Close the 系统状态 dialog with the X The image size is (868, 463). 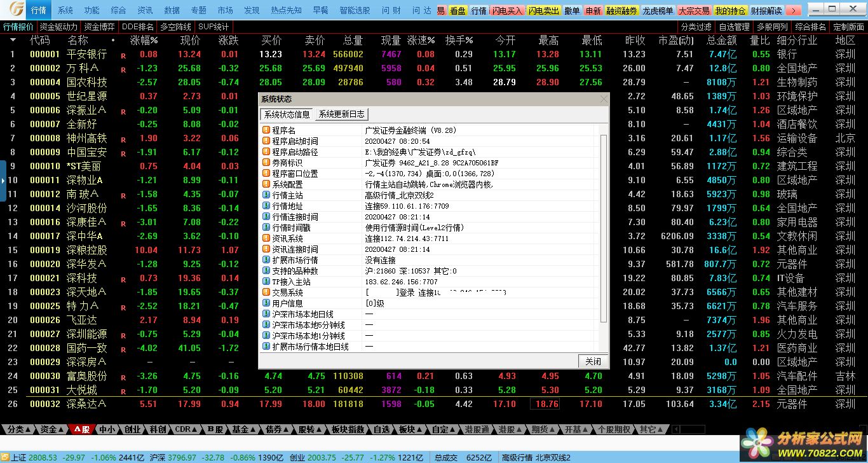click(x=604, y=99)
